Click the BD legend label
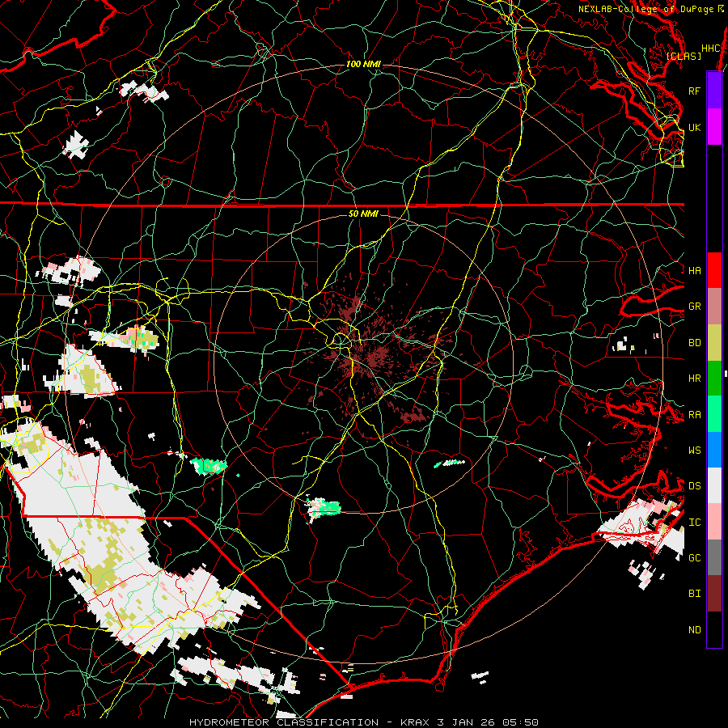This screenshot has width=728, height=728. [695, 343]
